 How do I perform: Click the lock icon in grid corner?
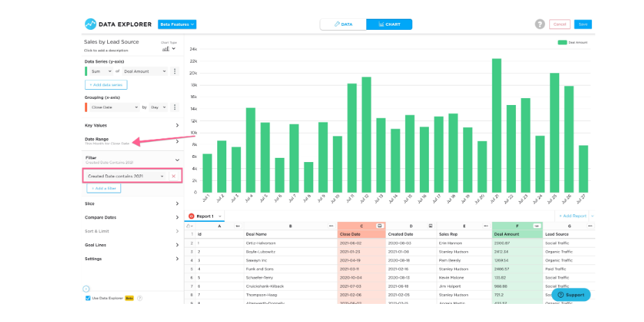(x=189, y=225)
